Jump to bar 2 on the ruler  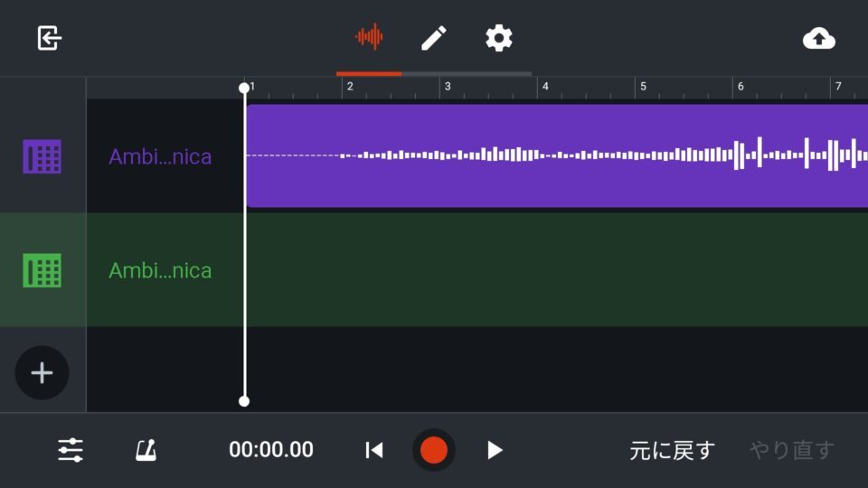pyautogui.click(x=350, y=87)
